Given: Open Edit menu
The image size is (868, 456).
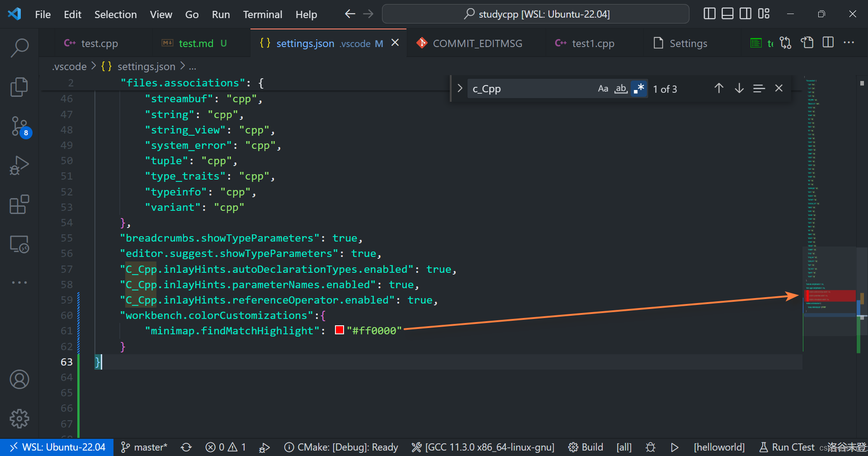Looking at the screenshot, I should (x=72, y=14).
